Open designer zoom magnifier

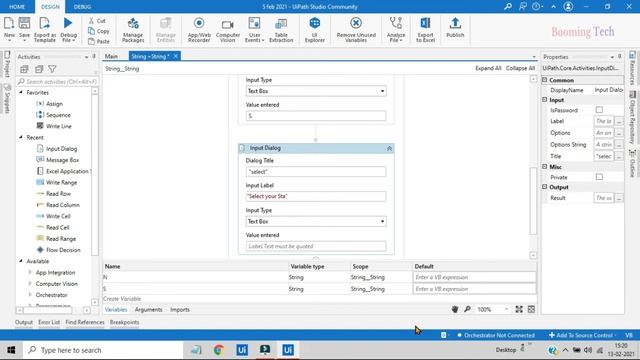pos(467,309)
